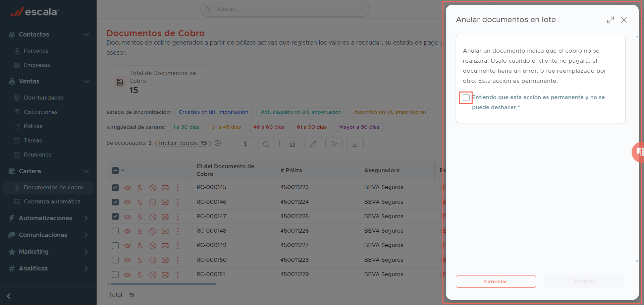The image size is (644, 305).
Task: Filter by Creados en últ. importación
Action: (x=214, y=112)
